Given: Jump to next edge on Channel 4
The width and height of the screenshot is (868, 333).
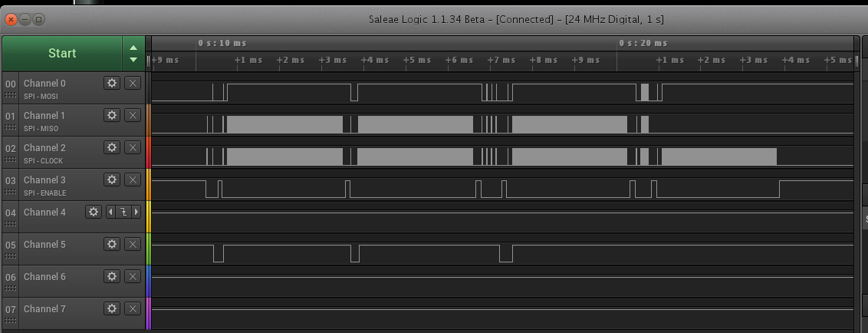Looking at the screenshot, I should click(136, 212).
